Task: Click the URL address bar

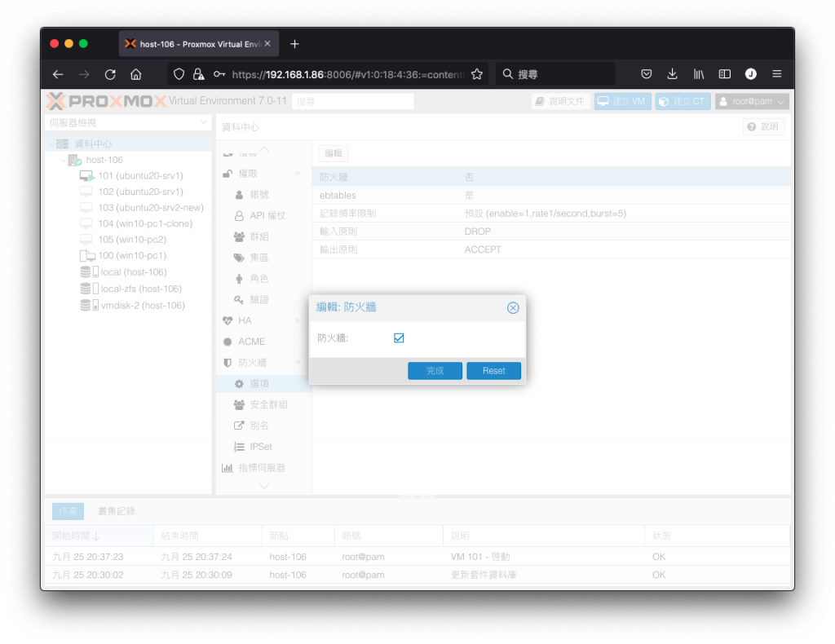Action: (x=347, y=74)
